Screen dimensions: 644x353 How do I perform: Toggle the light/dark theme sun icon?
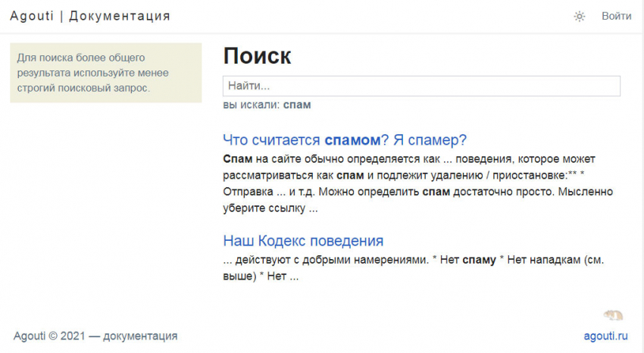click(x=579, y=17)
